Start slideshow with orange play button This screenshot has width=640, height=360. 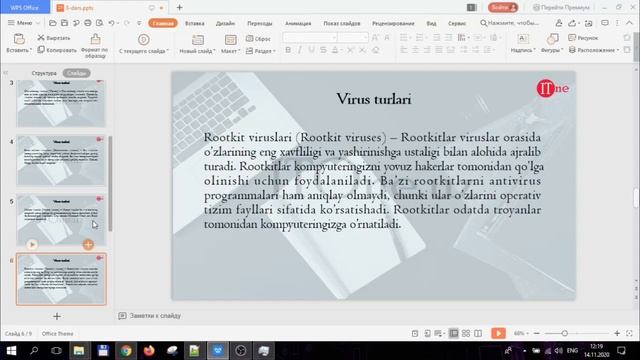[x=498, y=333]
